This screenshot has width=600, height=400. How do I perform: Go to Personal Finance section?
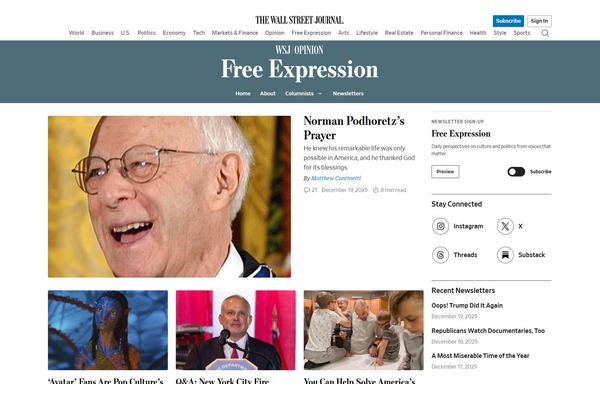[x=441, y=33]
